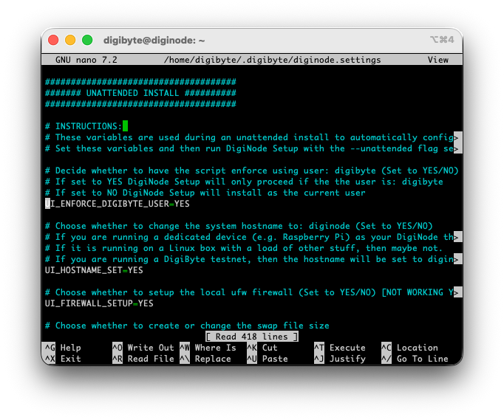Click the # INSTRUCTIONS: comment line

[84, 126]
